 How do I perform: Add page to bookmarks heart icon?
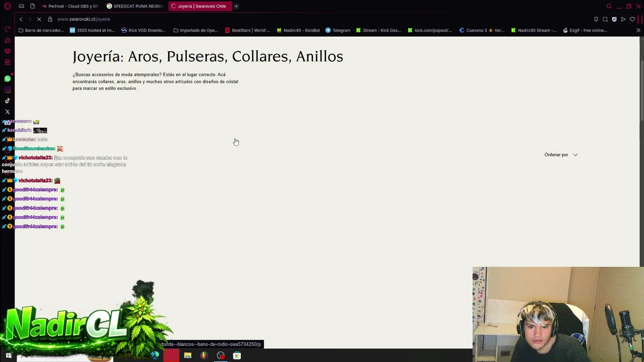[x=632, y=19]
